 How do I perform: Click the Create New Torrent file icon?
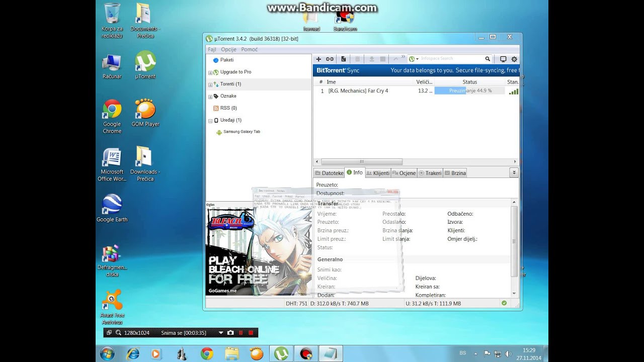coord(344,59)
